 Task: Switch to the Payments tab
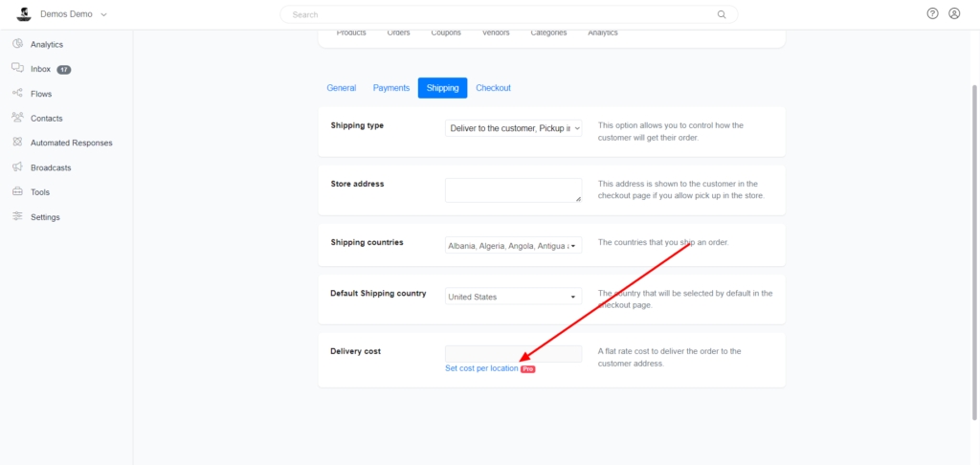[x=391, y=88]
